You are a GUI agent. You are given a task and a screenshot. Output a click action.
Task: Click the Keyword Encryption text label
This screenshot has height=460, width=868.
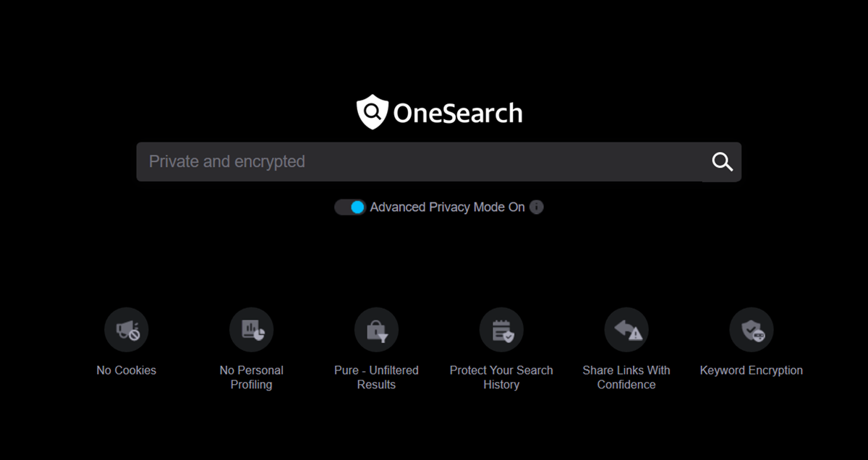pyautogui.click(x=752, y=370)
